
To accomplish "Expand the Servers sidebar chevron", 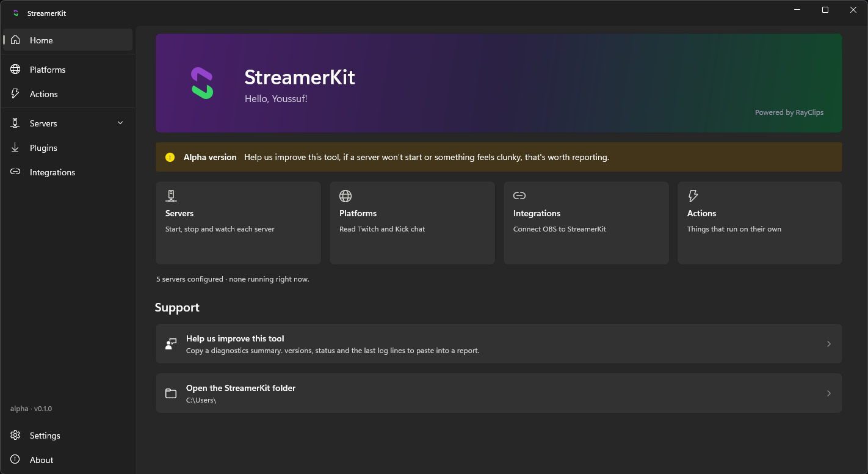I will tap(120, 123).
